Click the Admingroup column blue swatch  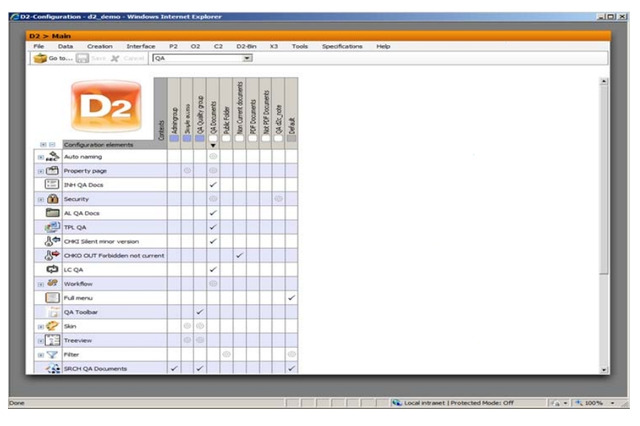point(174,138)
